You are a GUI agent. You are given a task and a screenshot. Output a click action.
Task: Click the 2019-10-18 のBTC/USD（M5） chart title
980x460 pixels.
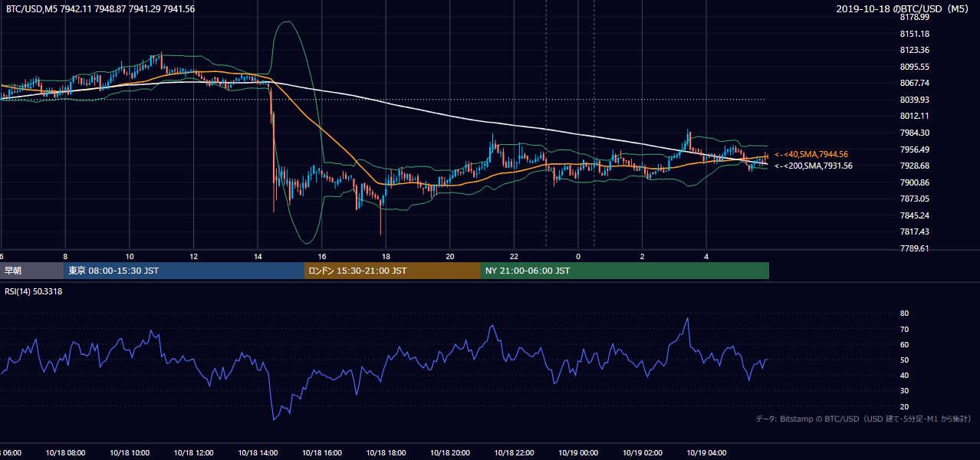coord(905,8)
